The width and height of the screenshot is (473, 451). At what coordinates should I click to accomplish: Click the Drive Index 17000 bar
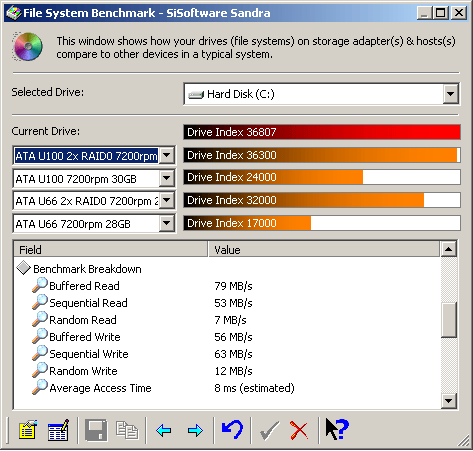[x=322, y=223]
